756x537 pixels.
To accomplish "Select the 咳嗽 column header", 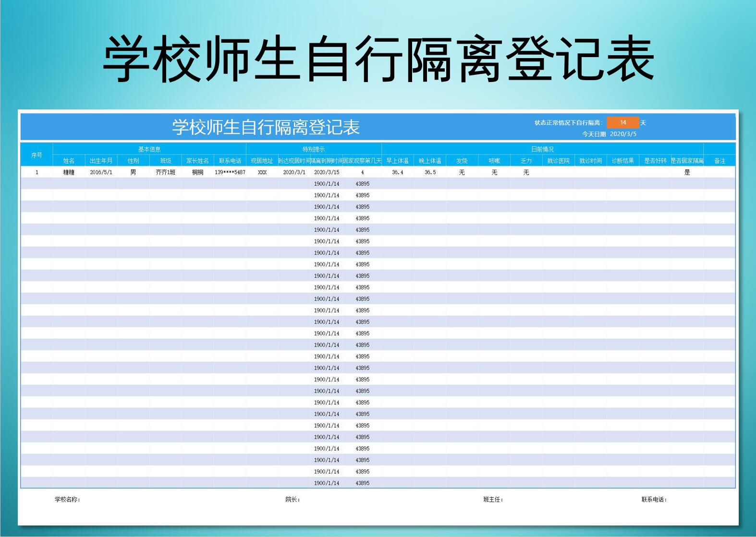I will click(x=494, y=161).
